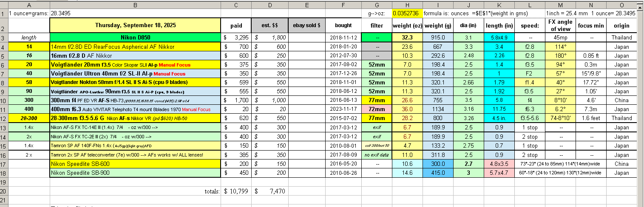The width and height of the screenshot is (644, 207).
Task: Click the Nikon Speedlite SB-900 cell
Action: [x=135, y=173]
